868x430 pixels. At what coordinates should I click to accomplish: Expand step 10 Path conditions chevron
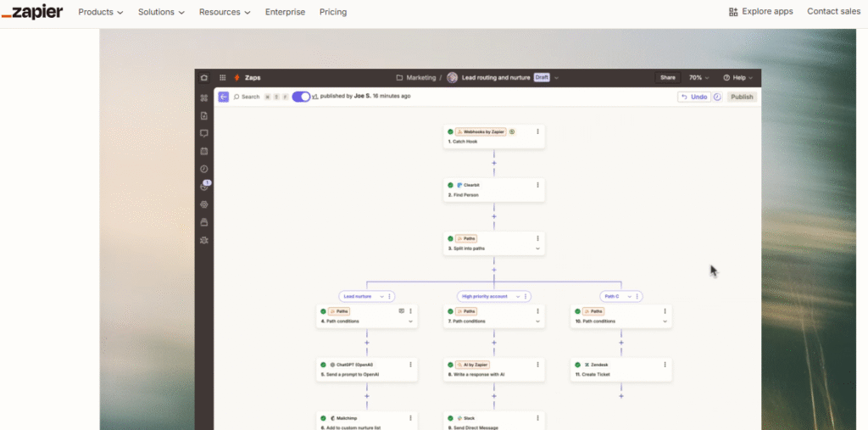tap(665, 321)
